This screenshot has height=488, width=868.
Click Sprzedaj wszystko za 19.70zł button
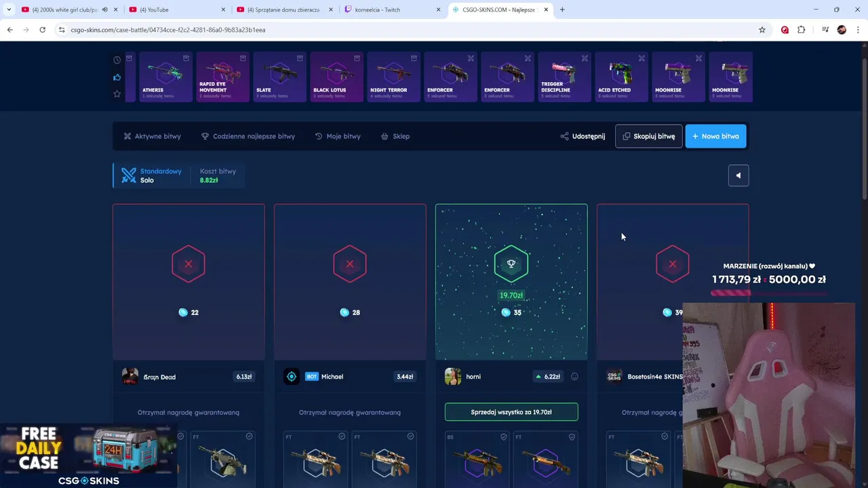(511, 412)
